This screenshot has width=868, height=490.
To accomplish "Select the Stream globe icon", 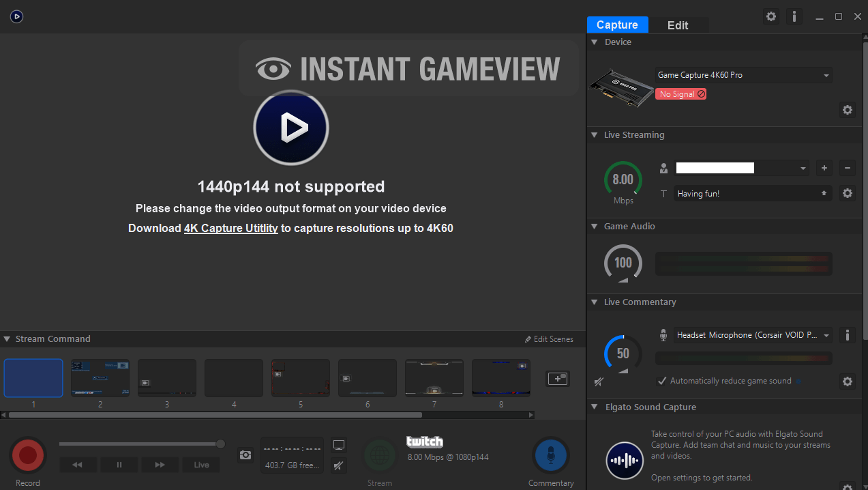I will coord(379,455).
